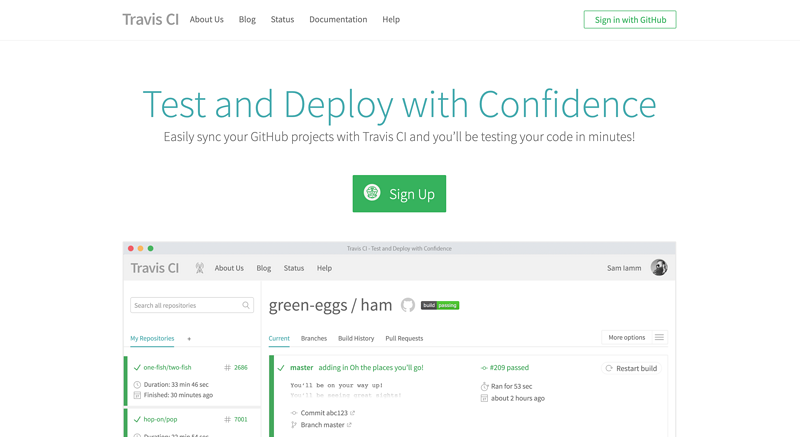Click the green checkmark beside hop-on/pop
800x437 pixels.
point(137,419)
